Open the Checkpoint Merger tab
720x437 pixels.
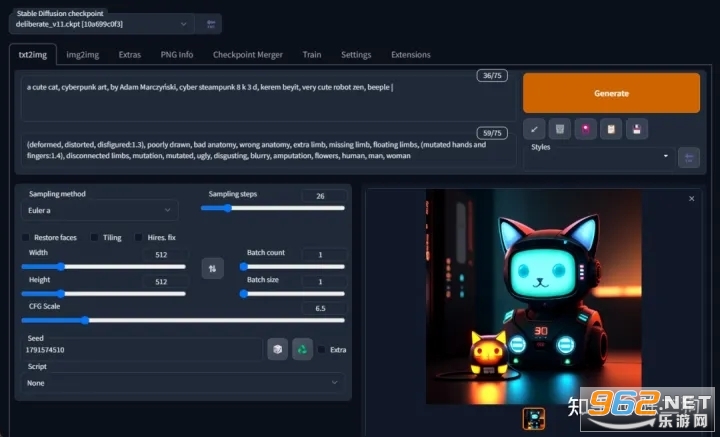(x=248, y=55)
